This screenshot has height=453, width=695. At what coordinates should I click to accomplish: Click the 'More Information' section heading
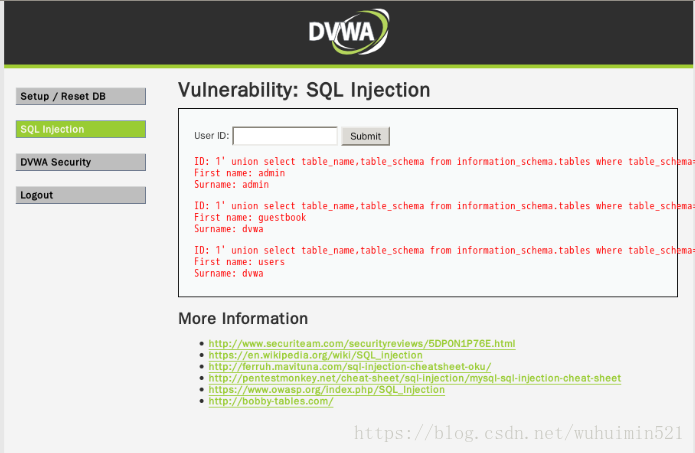[x=243, y=319]
